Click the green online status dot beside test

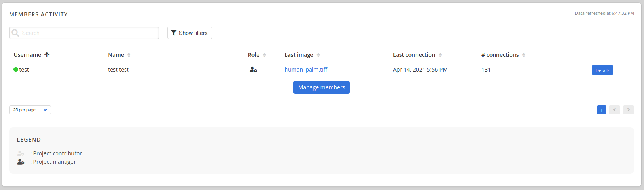click(x=16, y=70)
